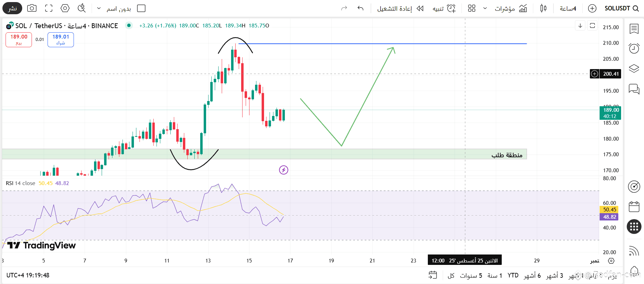Click the TradingView logo on chart
The width and height of the screenshot is (644, 284).
pos(41,245)
